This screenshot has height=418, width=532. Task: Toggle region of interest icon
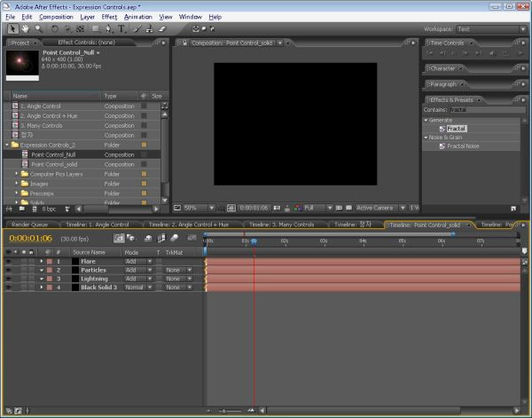(x=339, y=208)
